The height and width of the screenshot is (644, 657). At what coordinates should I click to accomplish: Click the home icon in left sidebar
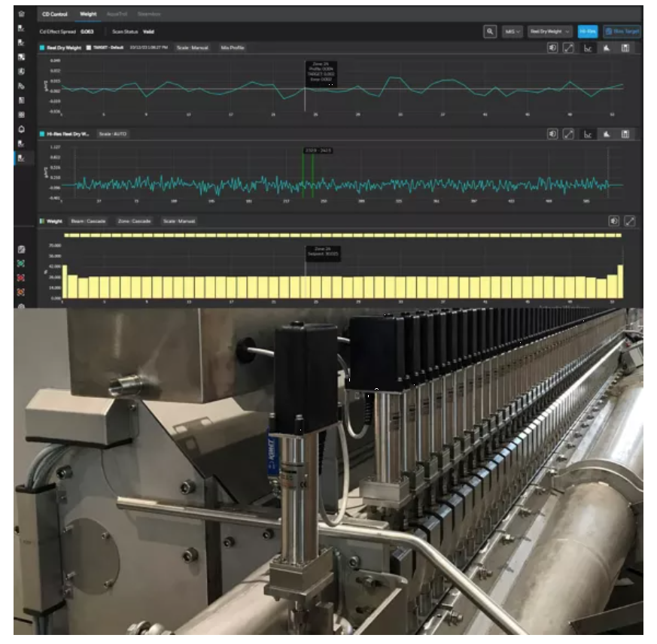[21, 14]
